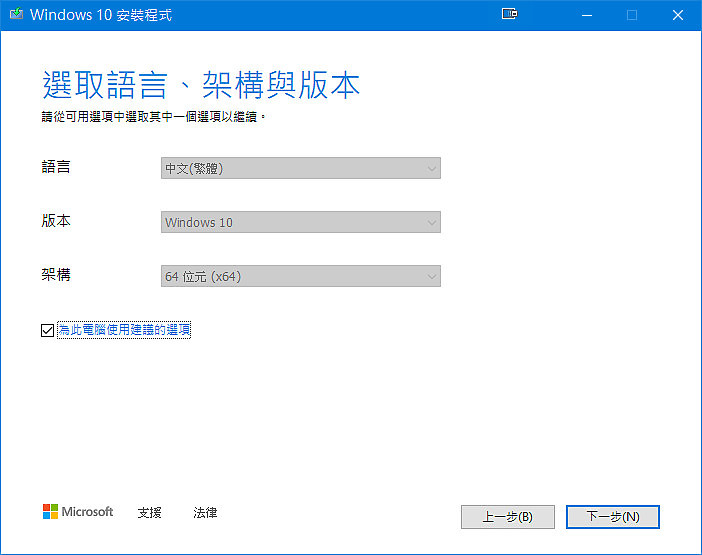Click the 支援 link
The image size is (702, 555).
click(150, 512)
